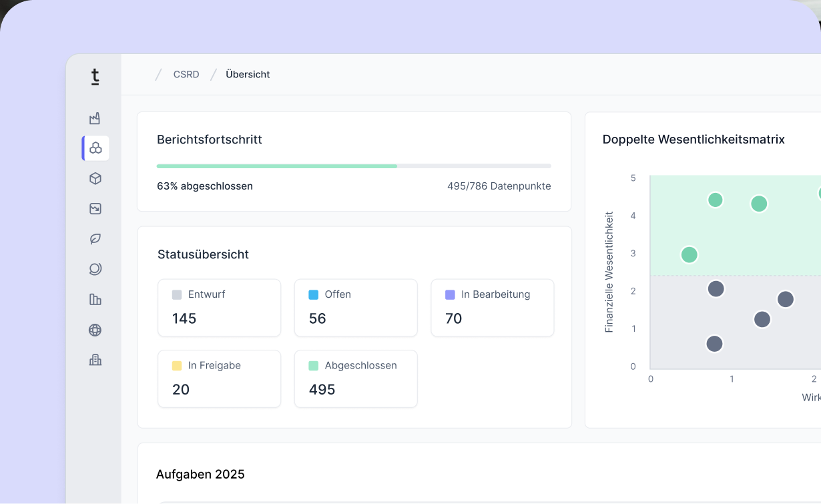Click the Abgeschlossen count value 495
The width and height of the screenshot is (821, 504).
click(x=322, y=390)
